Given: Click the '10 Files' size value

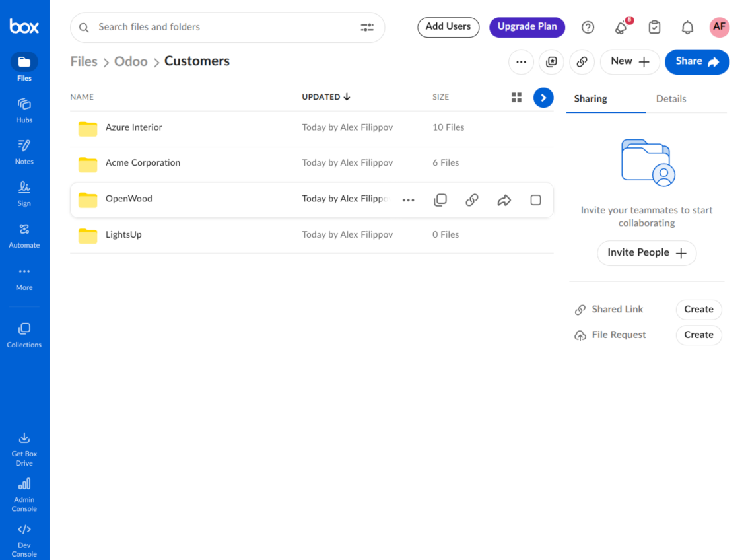Looking at the screenshot, I should click(448, 127).
